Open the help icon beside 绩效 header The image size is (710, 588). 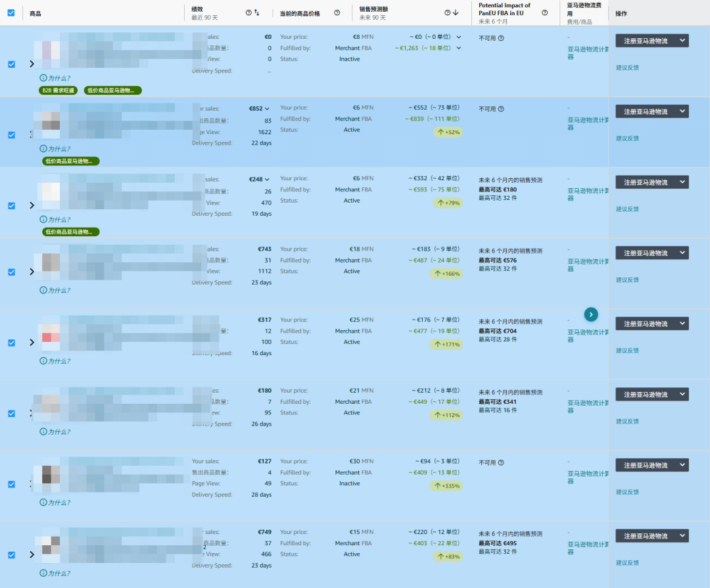248,12
